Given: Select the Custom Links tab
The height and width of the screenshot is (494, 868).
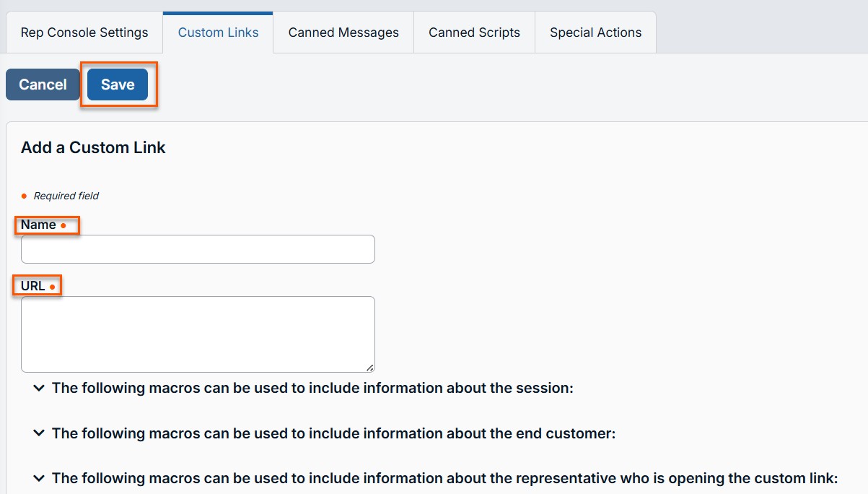Looking at the screenshot, I should pyautogui.click(x=218, y=32).
